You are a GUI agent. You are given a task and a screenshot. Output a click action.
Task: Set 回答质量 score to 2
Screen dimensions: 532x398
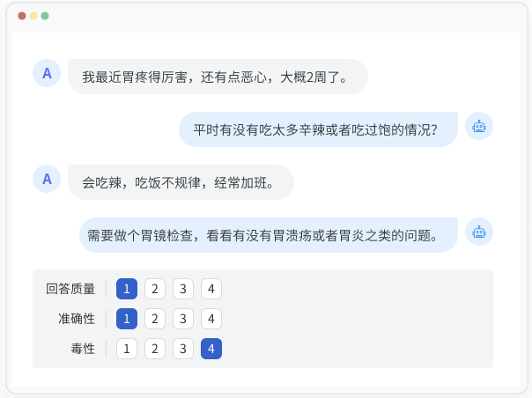pyautogui.click(x=155, y=289)
